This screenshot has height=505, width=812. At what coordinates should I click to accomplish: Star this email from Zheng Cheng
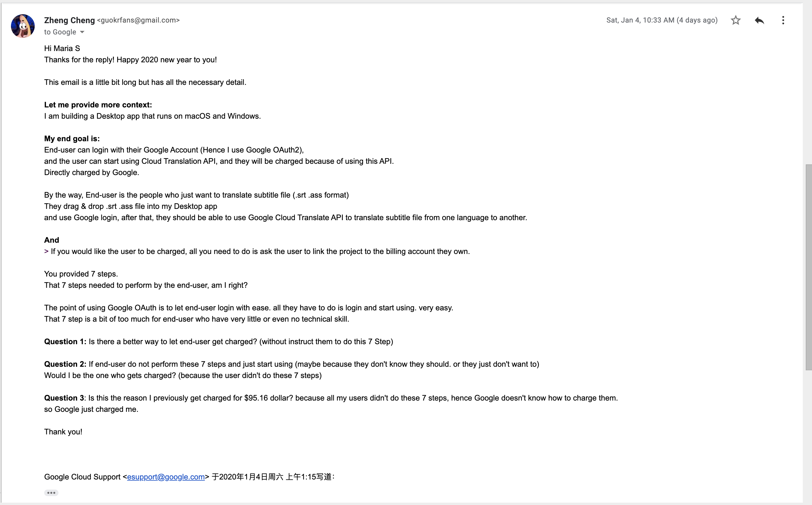pyautogui.click(x=735, y=20)
